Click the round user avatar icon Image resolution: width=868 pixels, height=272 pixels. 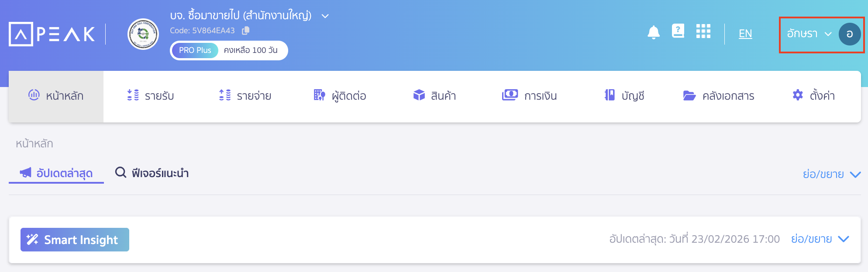[x=849, y=34]
